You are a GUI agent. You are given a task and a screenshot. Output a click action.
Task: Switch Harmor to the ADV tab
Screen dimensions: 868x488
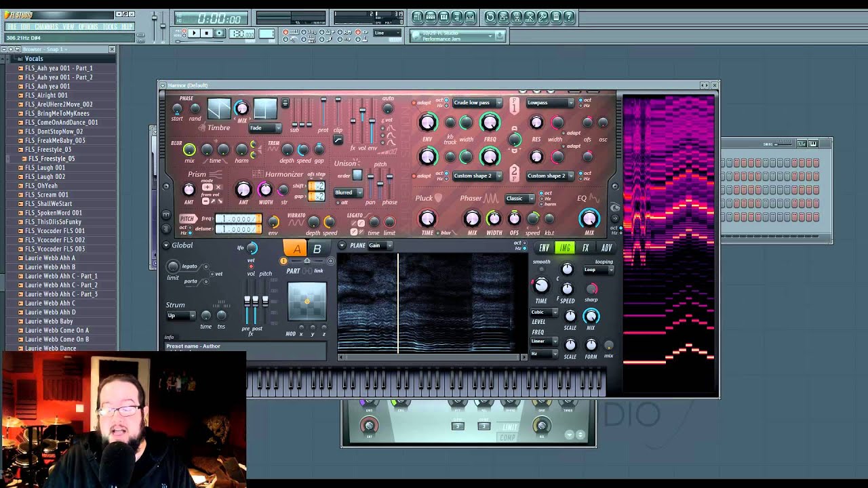point(606,248)
